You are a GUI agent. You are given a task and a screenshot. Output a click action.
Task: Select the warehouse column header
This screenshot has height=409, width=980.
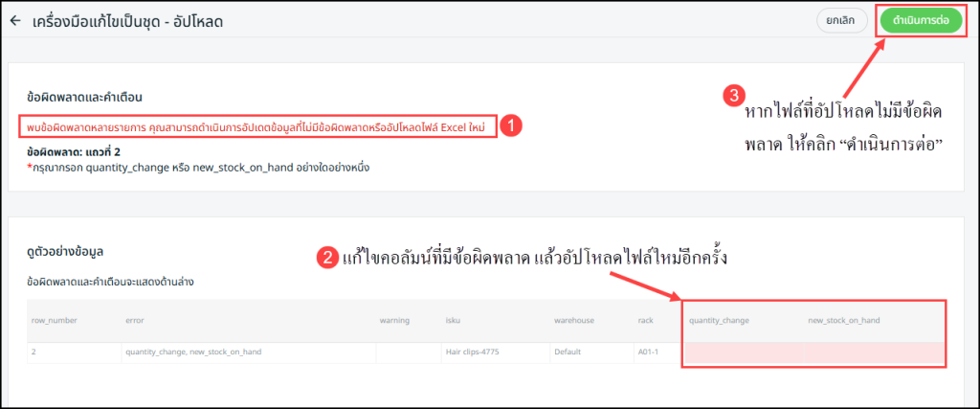click(x=575, y=320)
